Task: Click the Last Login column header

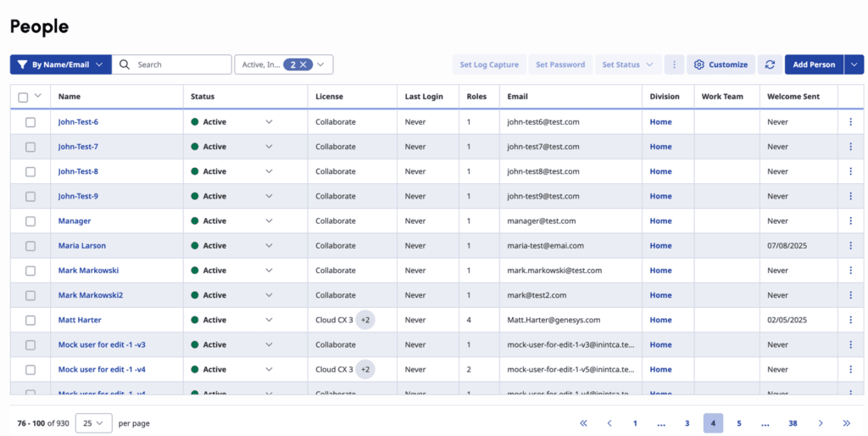Action: pyautogui.click(x=424, y=97)
